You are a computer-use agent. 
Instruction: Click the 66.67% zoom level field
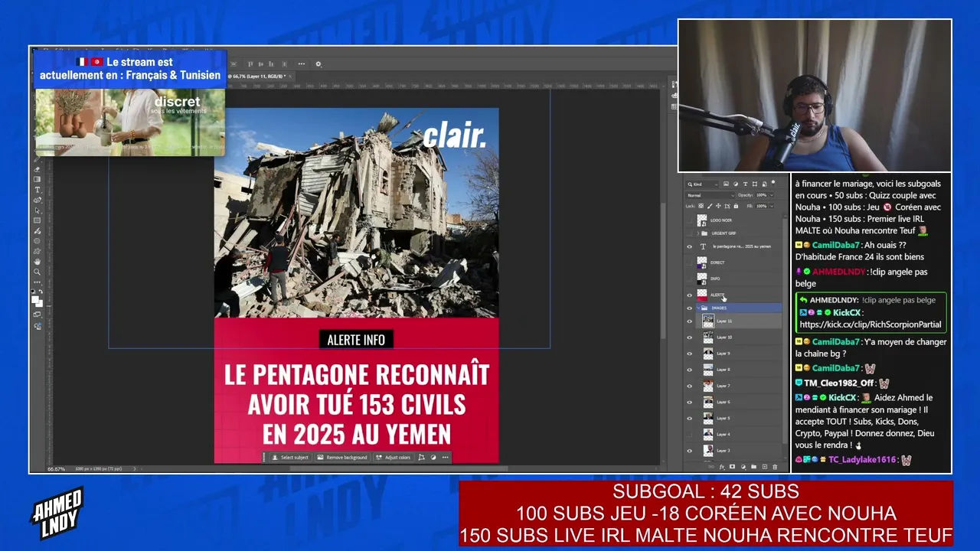pyautogui.click(x=57, y=468)
